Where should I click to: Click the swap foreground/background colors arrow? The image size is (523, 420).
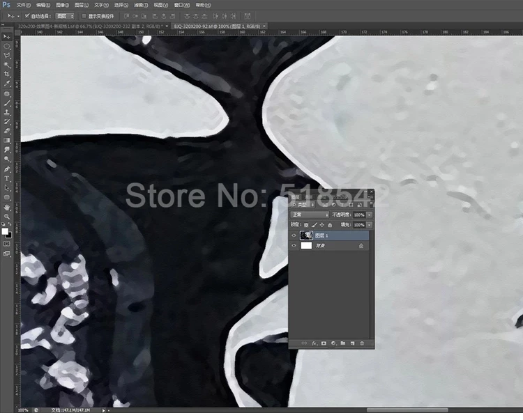tap(10, 224)
